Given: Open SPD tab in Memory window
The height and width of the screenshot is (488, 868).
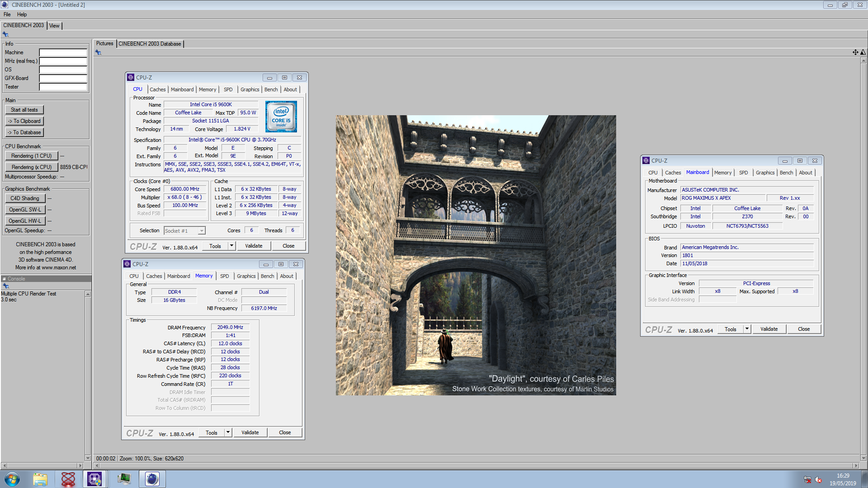Looking at the screenshot, I should click(x=225, y=276).
